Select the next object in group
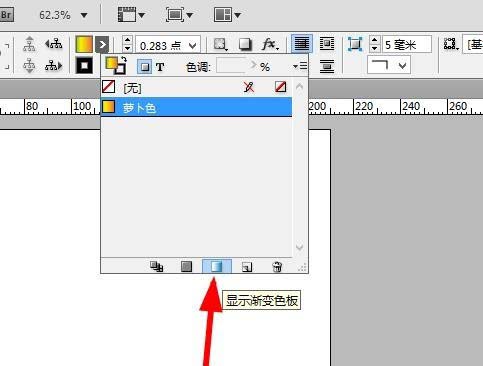This screenshot has width=483, height=366. (x=54, y=65)
